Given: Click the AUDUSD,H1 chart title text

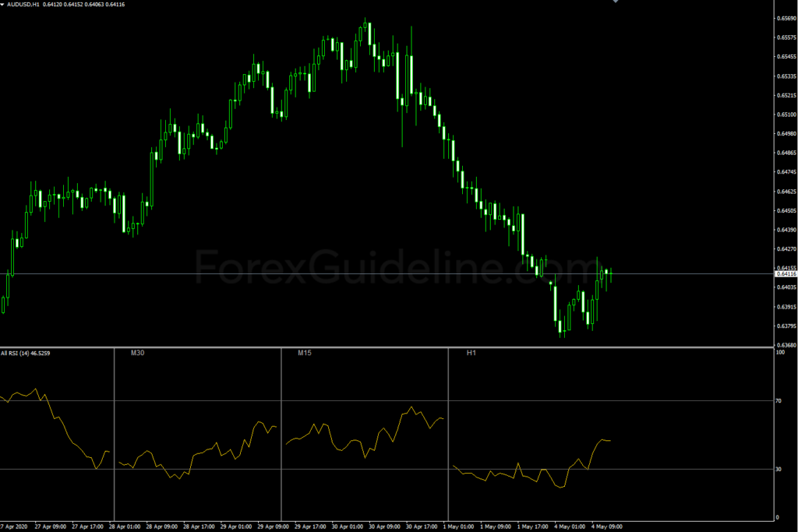Looking at the screenshot, I should coord(23,4).
